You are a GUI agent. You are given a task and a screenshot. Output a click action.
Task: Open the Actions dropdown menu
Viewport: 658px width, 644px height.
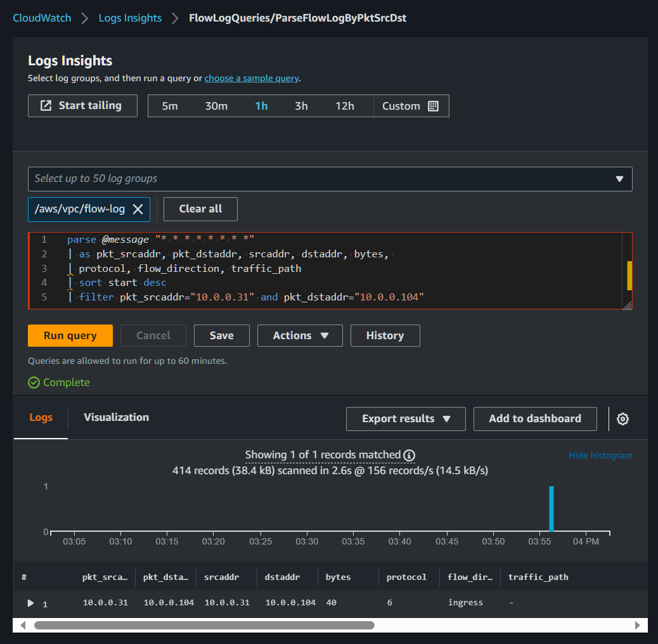click(x=300, y=336)
